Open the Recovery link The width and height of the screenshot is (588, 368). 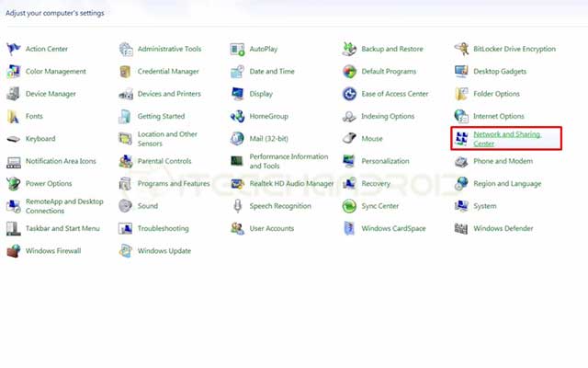tap(376, 184)
